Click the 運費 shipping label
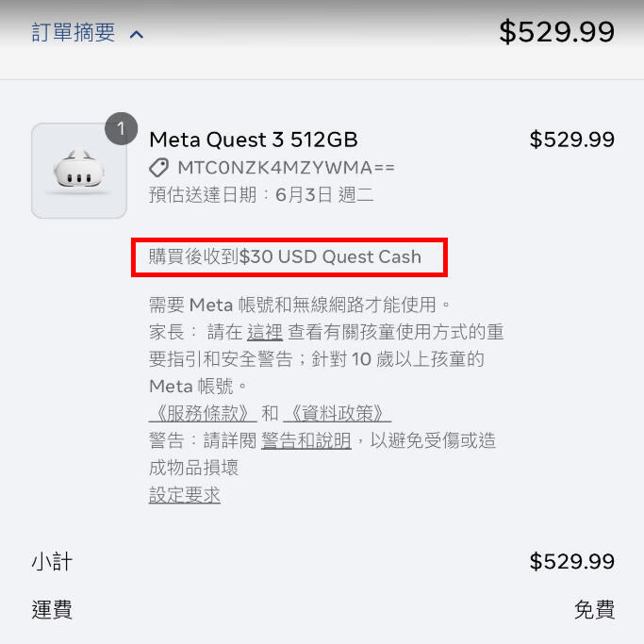 click(52, 610)
